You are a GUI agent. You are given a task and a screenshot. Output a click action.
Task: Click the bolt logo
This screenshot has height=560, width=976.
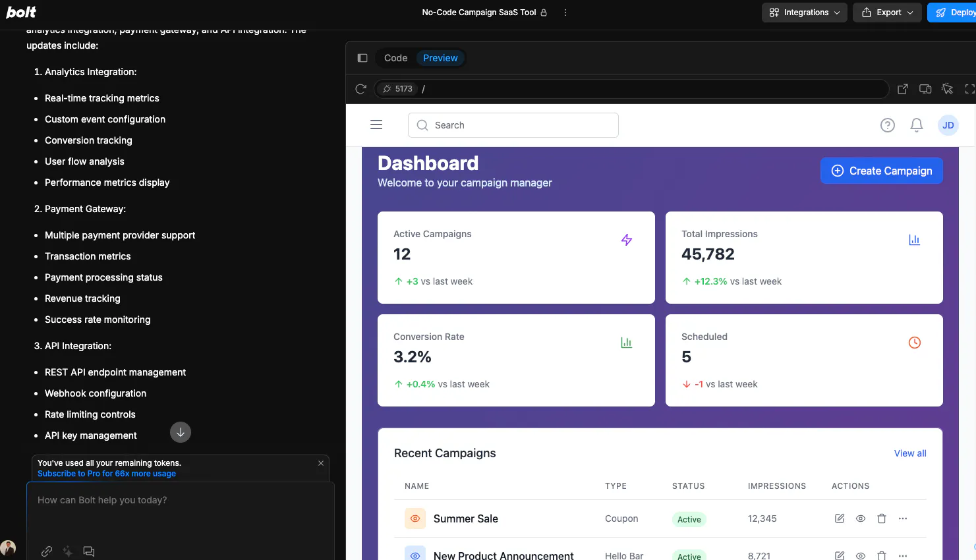[21, 12]
